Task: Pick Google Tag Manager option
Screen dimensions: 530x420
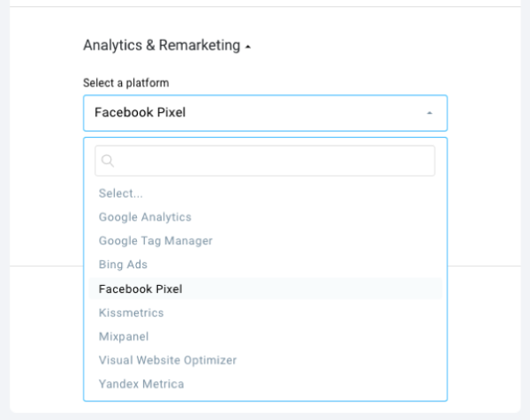Action: tap(155, 241)
